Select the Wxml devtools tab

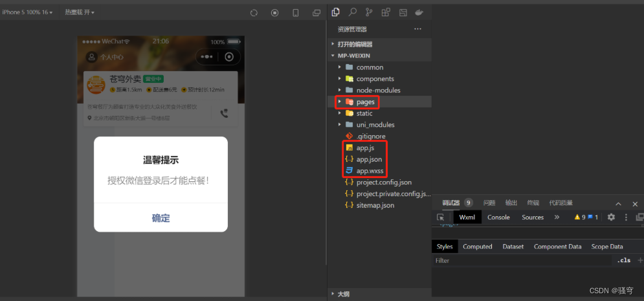467,217
